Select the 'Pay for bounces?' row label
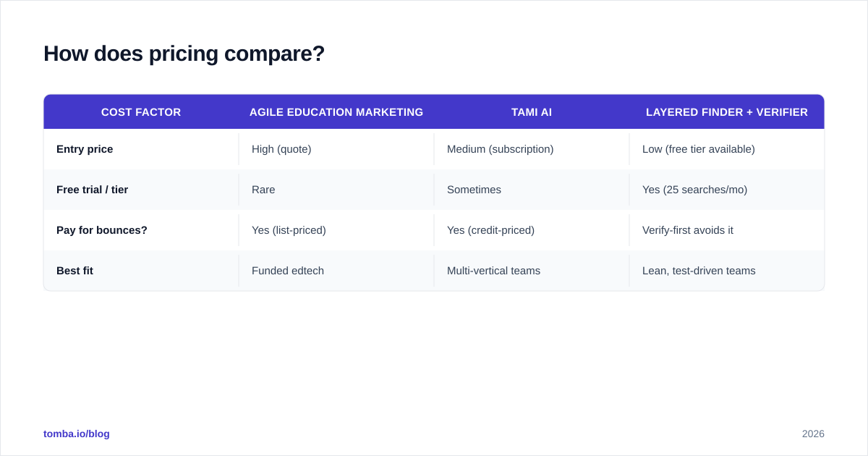The image size is (868, 456). coord(102,230)
